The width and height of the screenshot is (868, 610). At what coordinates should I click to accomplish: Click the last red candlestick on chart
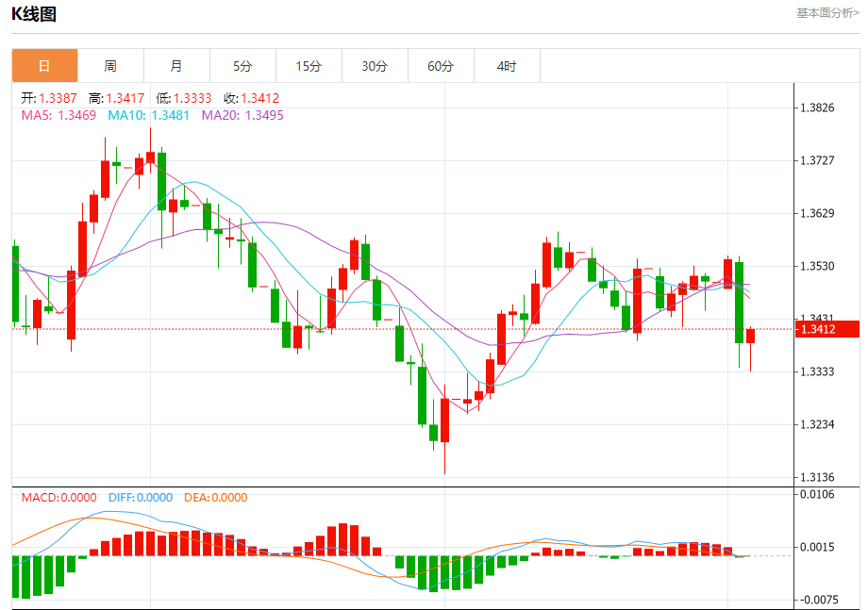tap(751, 336)
